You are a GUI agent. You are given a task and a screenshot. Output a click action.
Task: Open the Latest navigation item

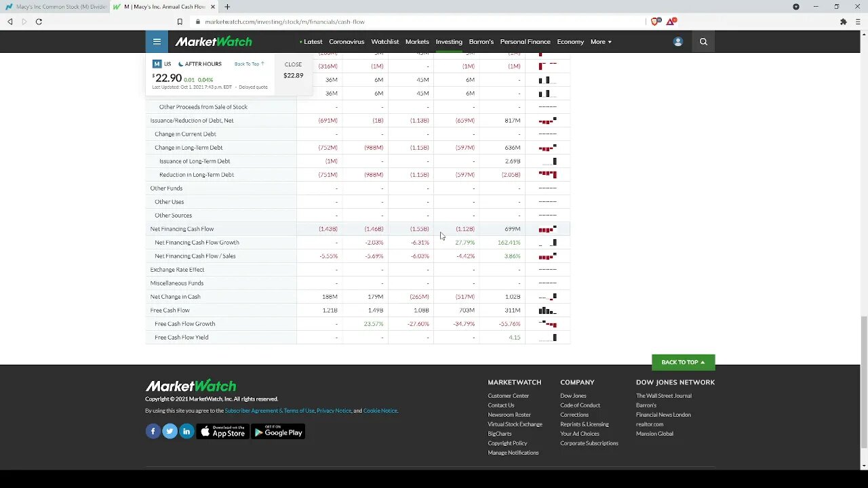click(x=311, y=41)
